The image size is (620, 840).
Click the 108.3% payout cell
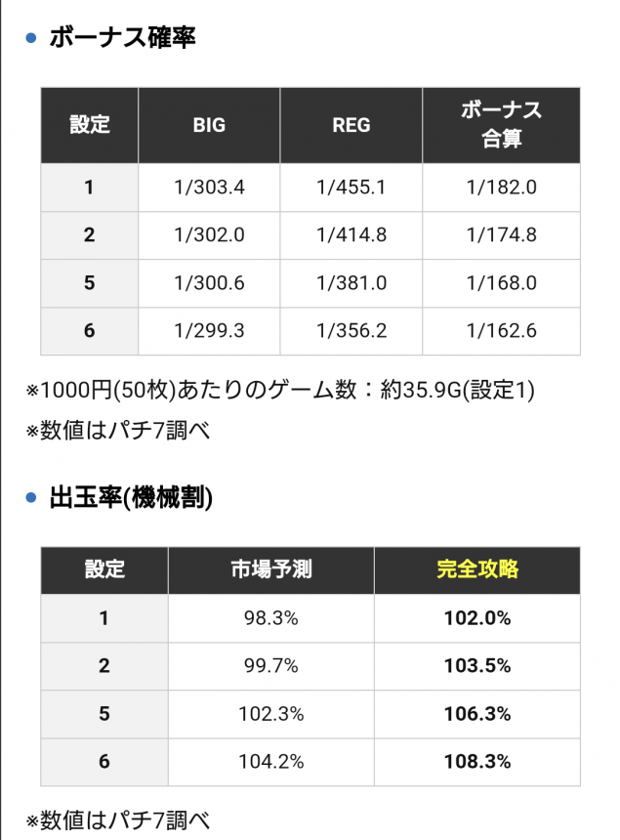click(x=477, y=762)
